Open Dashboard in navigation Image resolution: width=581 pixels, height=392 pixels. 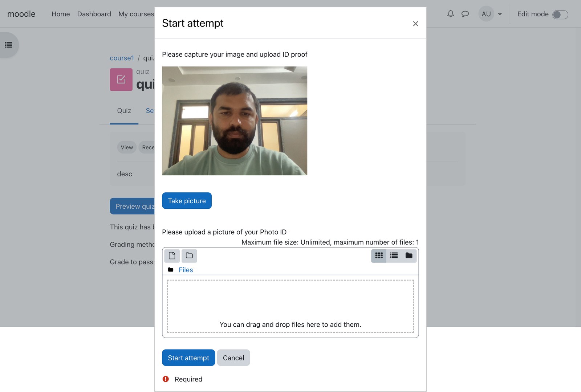pyautogui.click(x=94, y=14)
